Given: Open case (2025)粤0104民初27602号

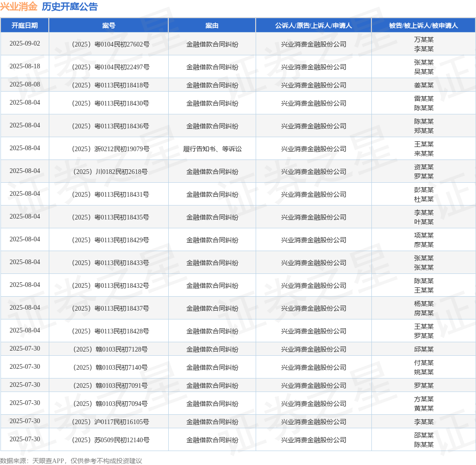Looking at the screenshot, I should (109, 44).
